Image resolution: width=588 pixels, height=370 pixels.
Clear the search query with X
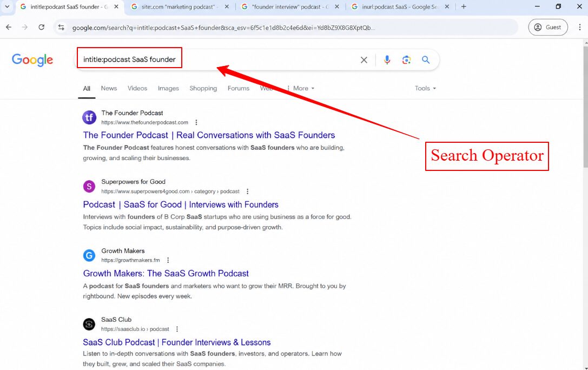coord(364,60)
